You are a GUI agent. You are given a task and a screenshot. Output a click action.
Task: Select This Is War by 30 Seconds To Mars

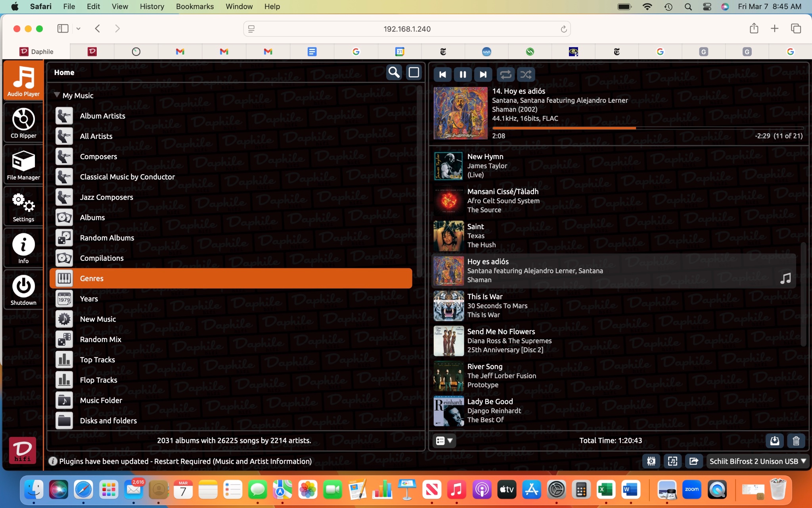coord(614,306)
